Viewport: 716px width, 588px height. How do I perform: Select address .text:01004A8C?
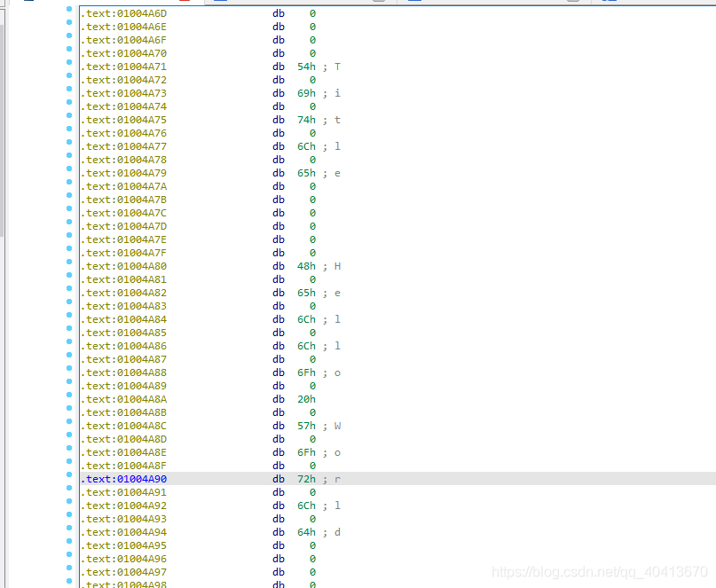click(x=123, y=426)
